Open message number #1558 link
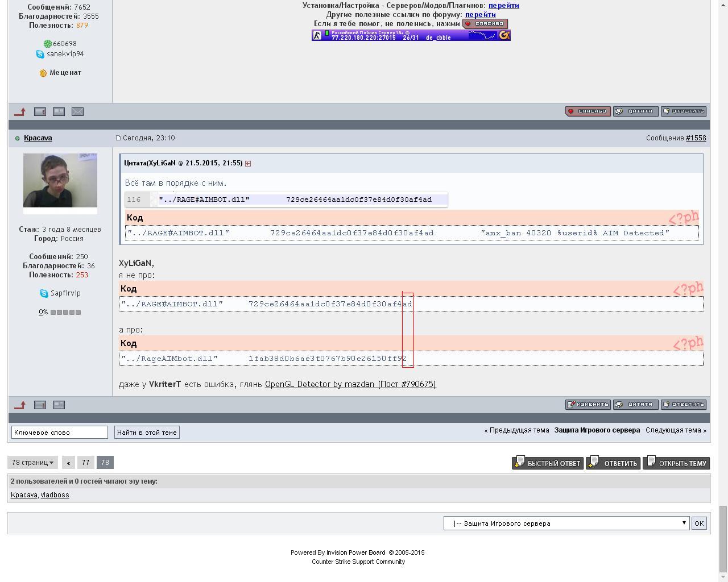 pos(696,138)
